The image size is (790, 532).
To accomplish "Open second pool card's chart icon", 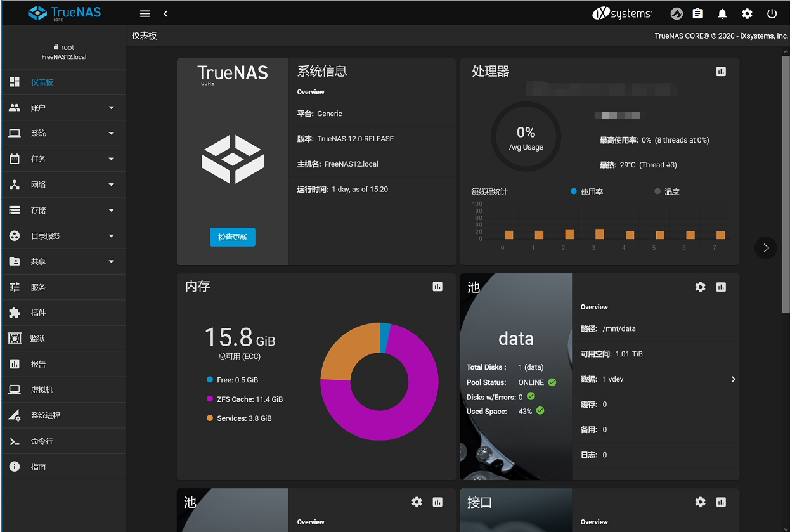I will [437, 502].
